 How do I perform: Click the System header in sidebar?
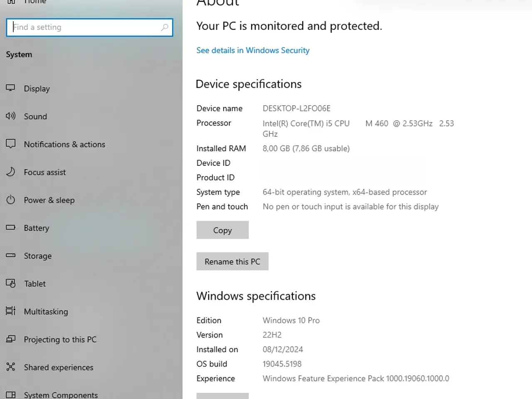[x=19, y=54]
